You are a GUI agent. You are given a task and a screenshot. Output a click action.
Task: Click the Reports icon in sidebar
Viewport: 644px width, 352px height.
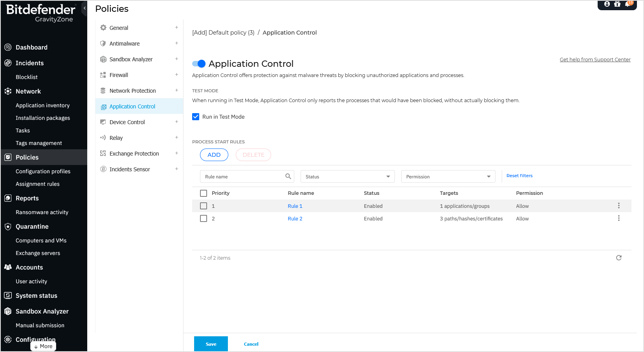pos(8,198)
